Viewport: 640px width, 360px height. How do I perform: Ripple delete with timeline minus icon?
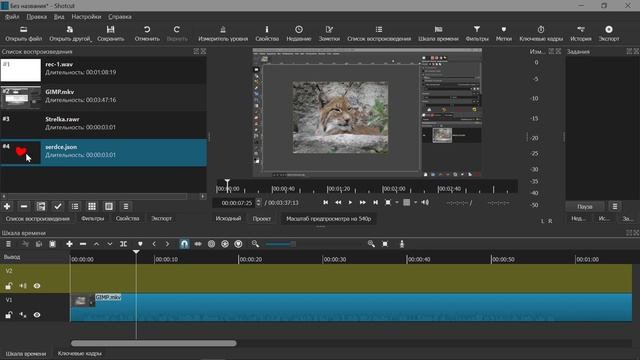coord(83,244)
